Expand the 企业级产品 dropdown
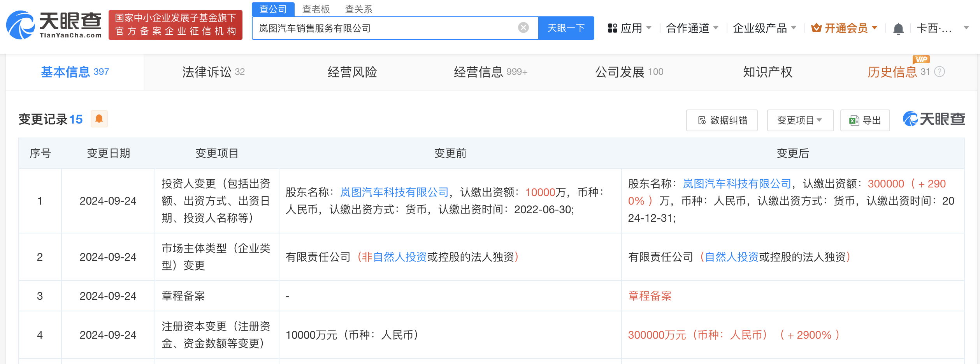 [794, 28]
